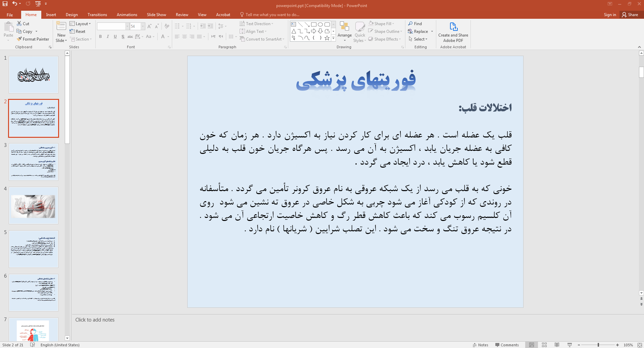Adjust the zoom slider handle
The height and width of the screenshot is (348, 644).
point(598,345)
